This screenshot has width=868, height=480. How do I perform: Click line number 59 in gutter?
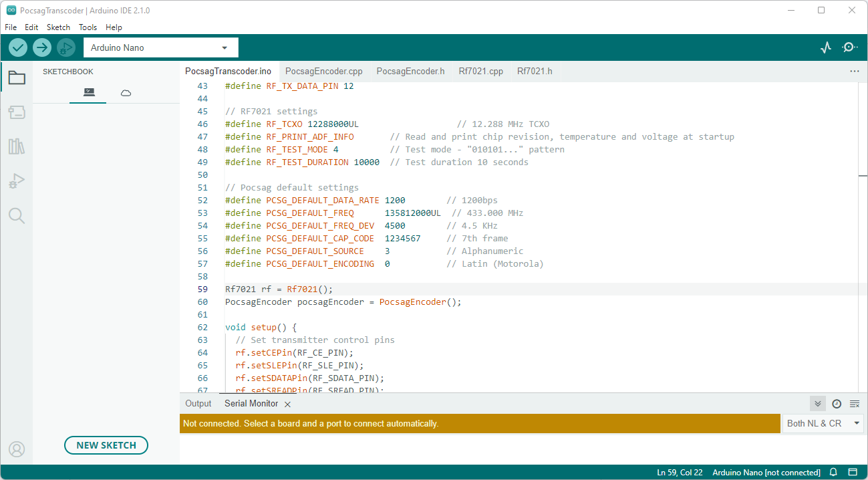(202, 289)
